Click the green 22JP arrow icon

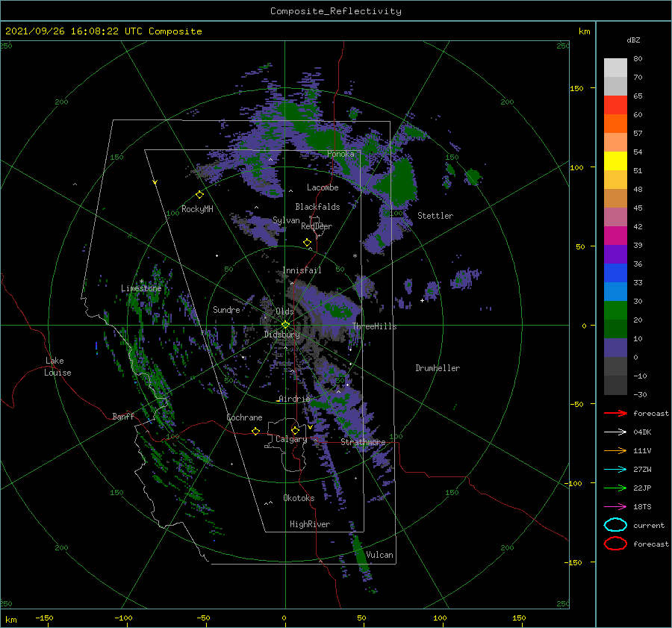[x=615, y=488]
